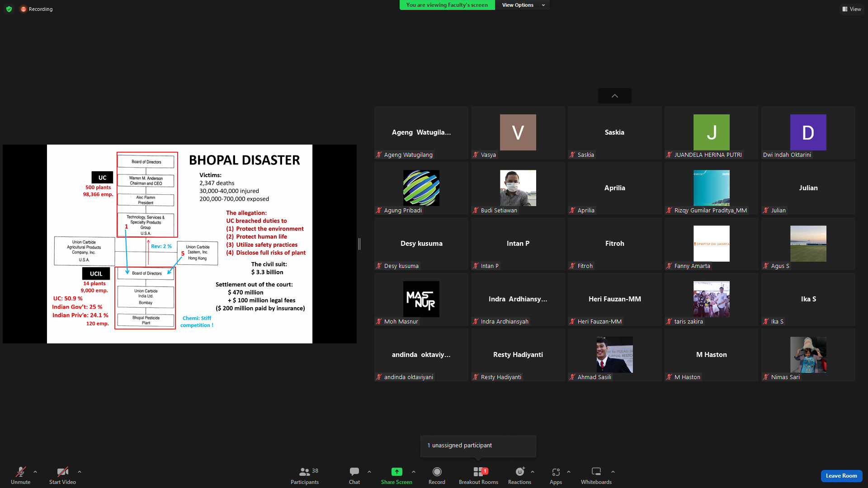This screenshot has width=868, height=488.
Task: Click the Recording indicator
Action: tap(37, 9)
